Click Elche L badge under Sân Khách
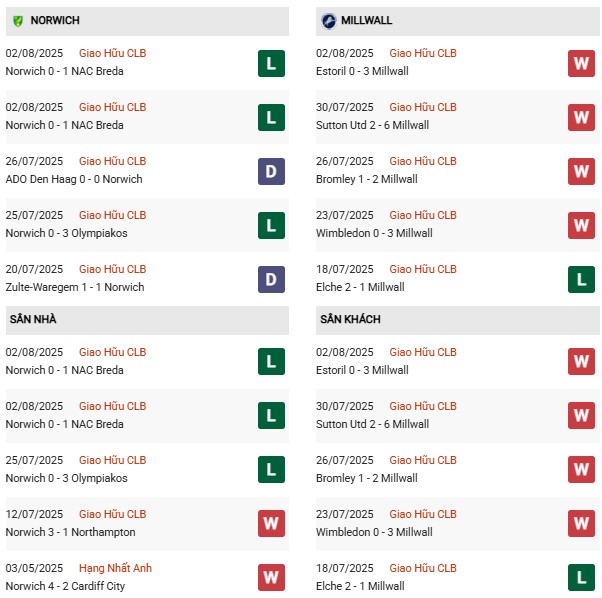This screenshot has height=598, width=602. point(582,578)
